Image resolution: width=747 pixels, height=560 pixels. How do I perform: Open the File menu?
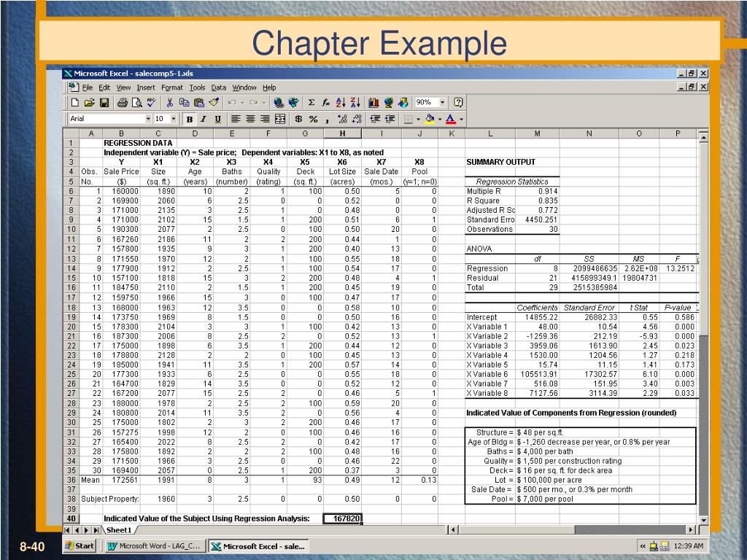click(88, 87)
